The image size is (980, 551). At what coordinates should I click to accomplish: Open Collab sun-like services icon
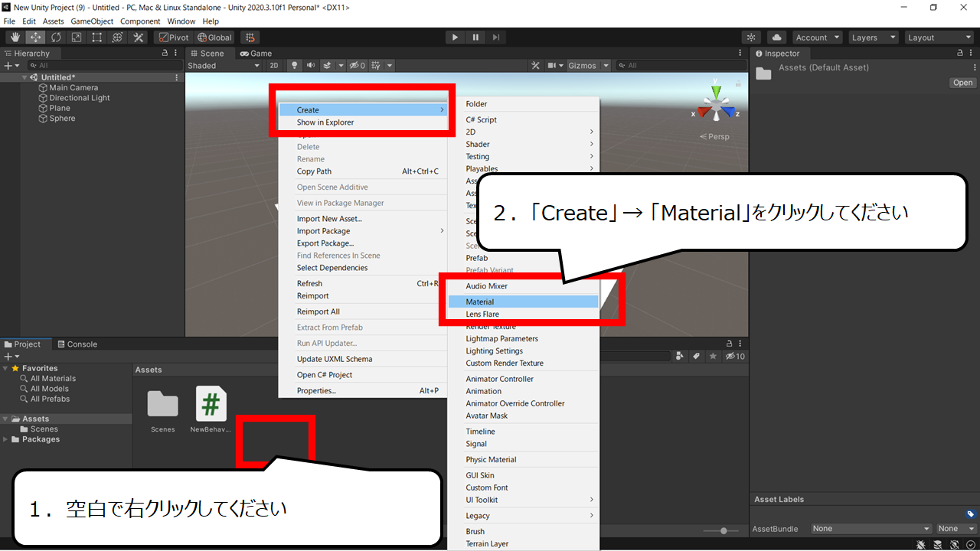[752, 37]
